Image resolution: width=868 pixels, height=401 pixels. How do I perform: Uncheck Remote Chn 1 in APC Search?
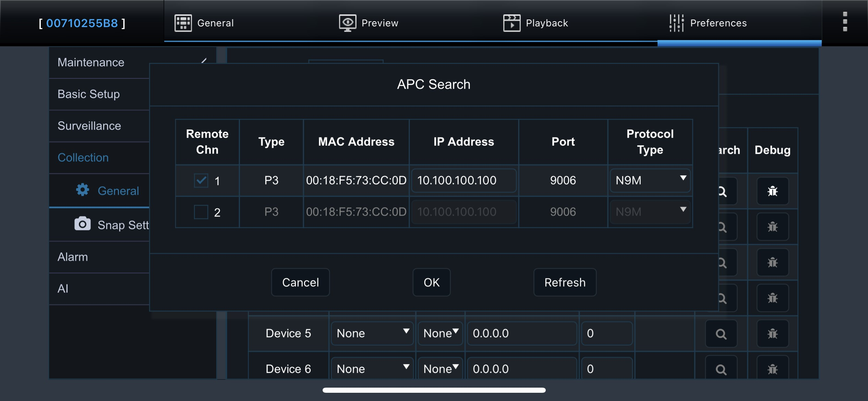click(x=201, y=180)
